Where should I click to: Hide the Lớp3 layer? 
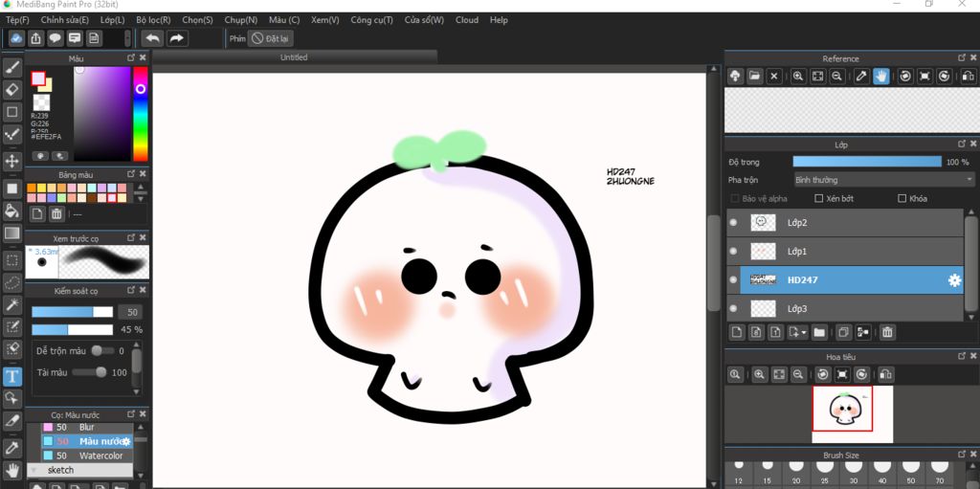(x=734, y=309)
